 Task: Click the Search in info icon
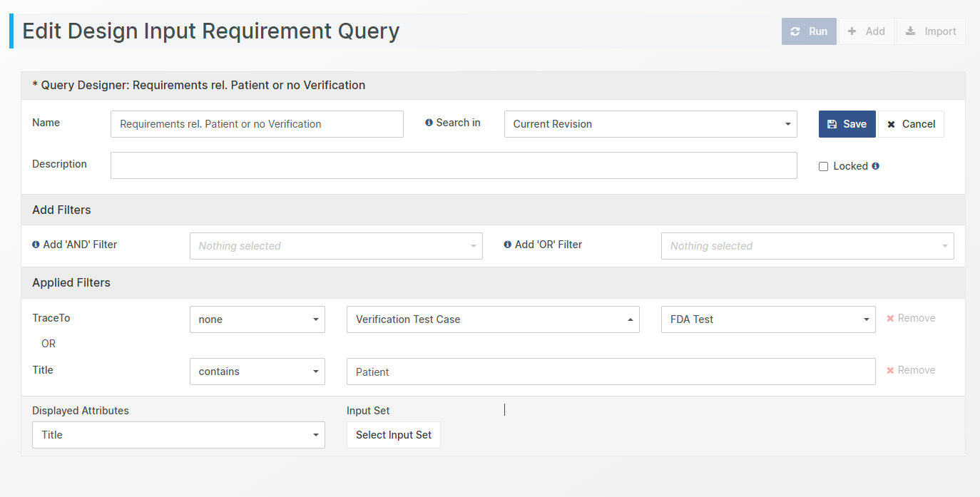pyautogui.click(x=429, y=123)
